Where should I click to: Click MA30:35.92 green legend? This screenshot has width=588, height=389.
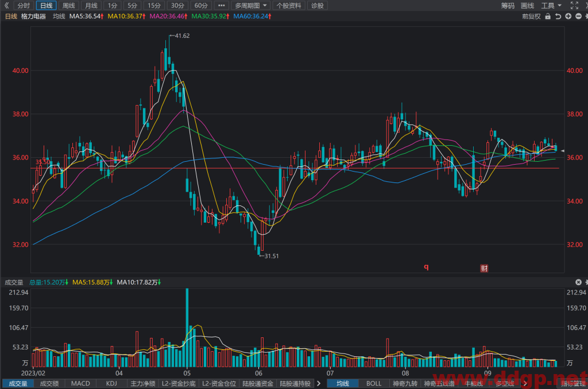click(210, 16)
